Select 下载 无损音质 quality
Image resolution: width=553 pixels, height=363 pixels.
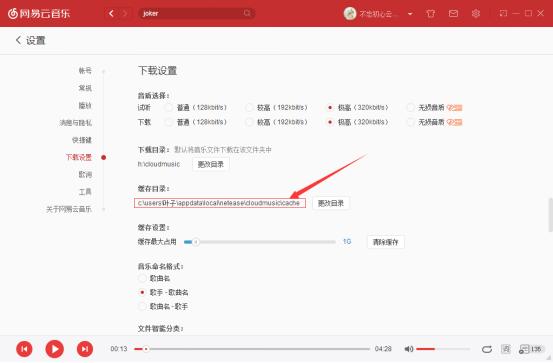point(410,122)
